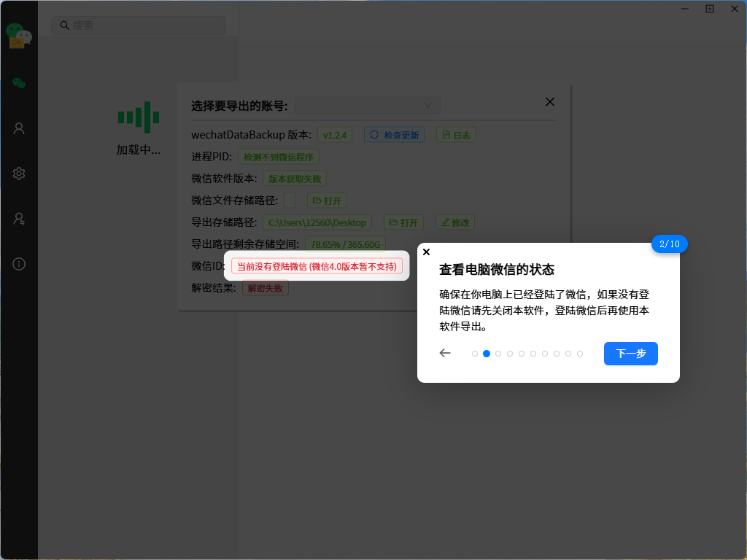Click the 检查更新 button
The height and width of the screenshot is (560, 747).
coord(394,134)
